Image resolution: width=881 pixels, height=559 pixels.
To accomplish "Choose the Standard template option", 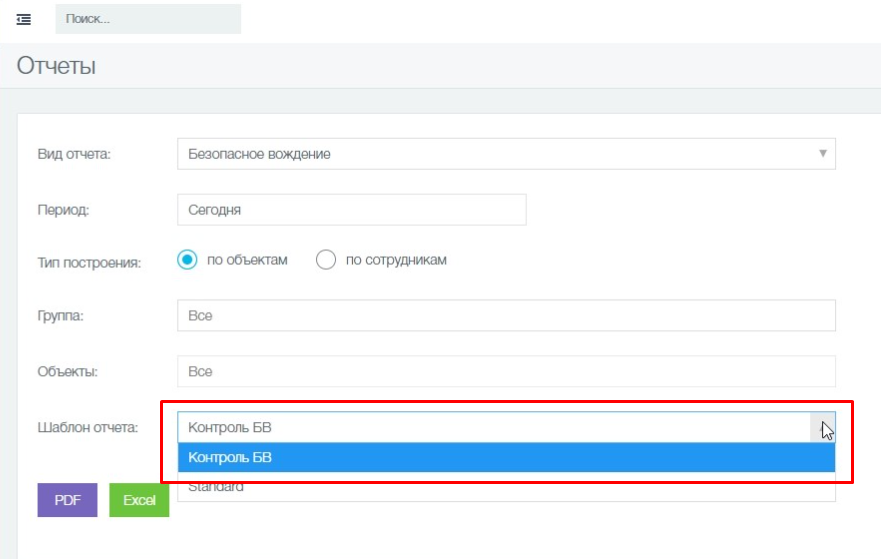I will click(505, 488).
